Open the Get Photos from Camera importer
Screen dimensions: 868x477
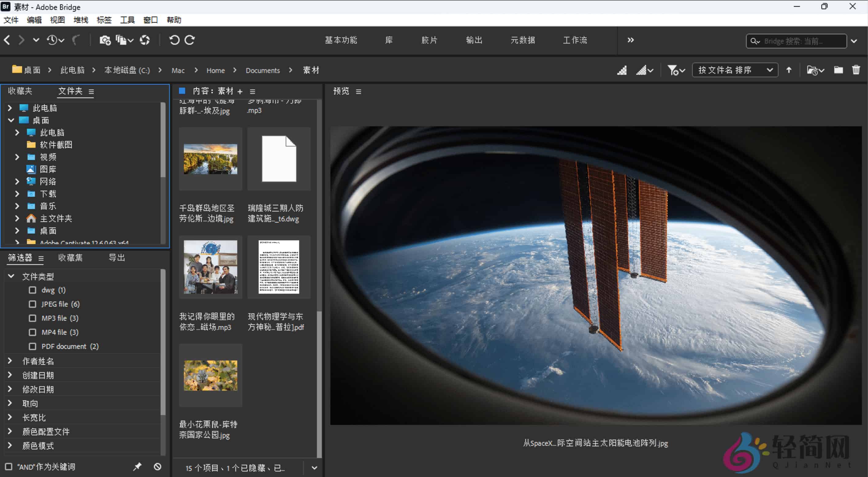pyautogui.click(x=105, y=40)
